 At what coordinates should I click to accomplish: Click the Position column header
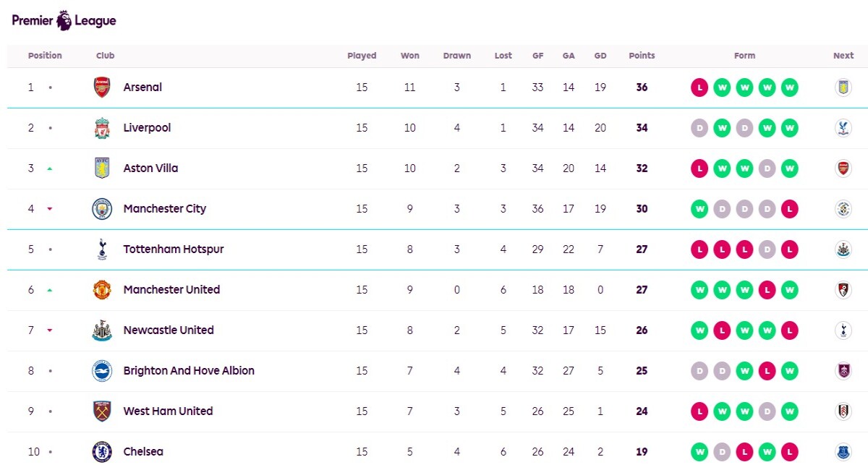[x=45, y=56]
